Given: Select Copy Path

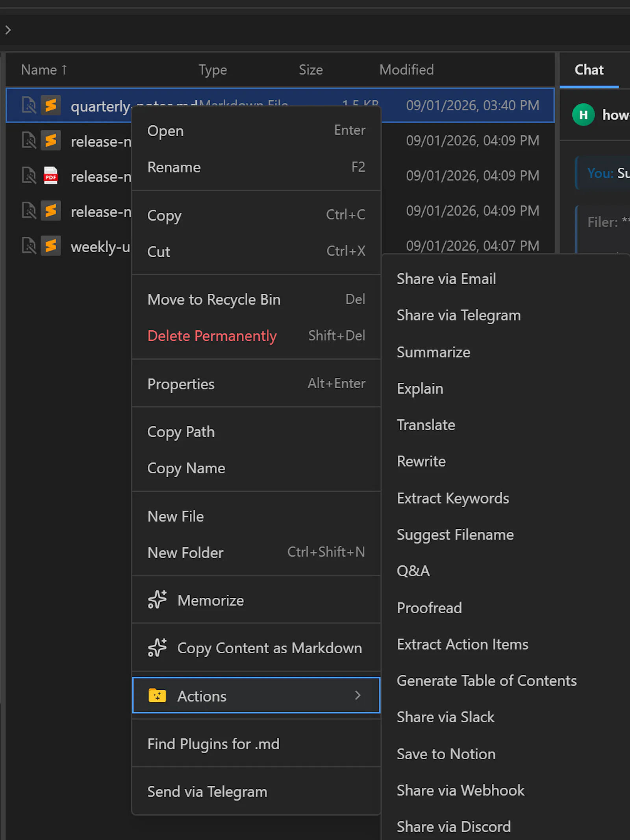Looking at the screenshot, I should [256, 432].
